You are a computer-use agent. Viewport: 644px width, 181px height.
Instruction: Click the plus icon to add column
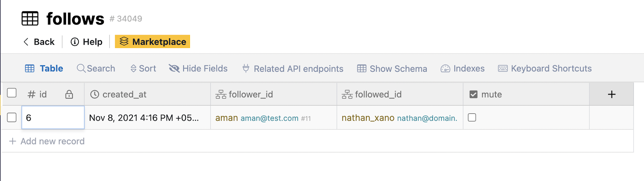tap(611, 94)
